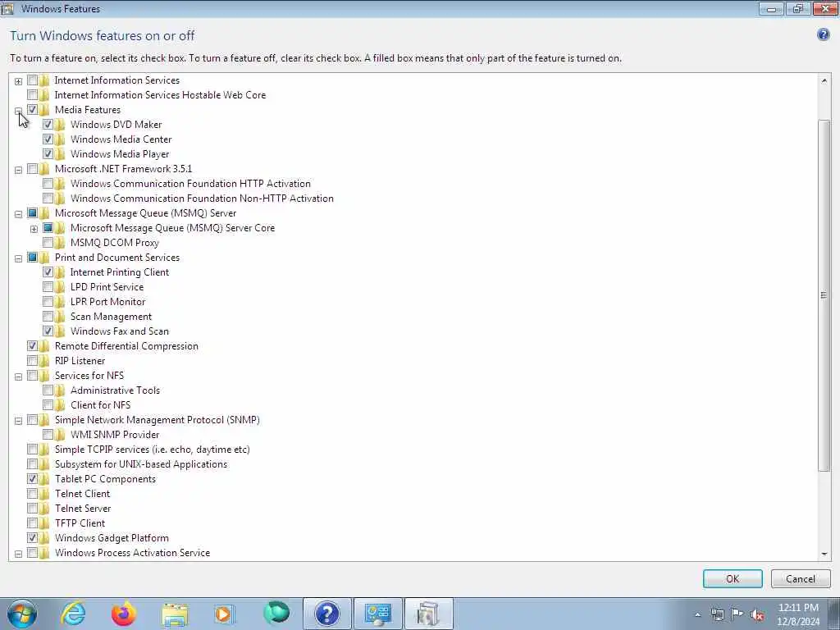The image size is (840, 630).
Task: Check Simple TCPIP services box
Action: click(32, 450)
